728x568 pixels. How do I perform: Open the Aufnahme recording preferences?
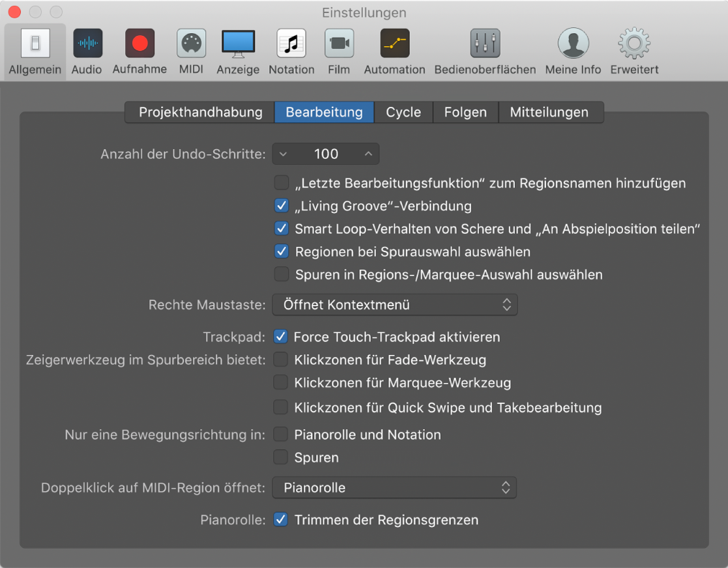(139, 51)
